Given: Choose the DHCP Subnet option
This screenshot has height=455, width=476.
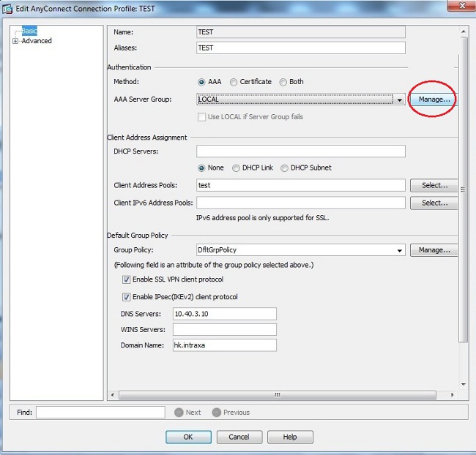Looking at the screenshot, I should [284, 168].
